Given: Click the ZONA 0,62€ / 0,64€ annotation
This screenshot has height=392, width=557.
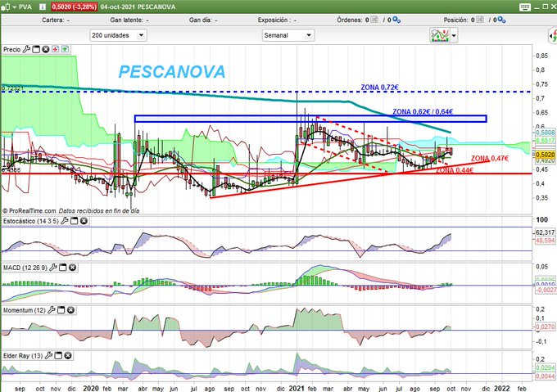Looking at the screenshot, I should (x=423, y=111).
